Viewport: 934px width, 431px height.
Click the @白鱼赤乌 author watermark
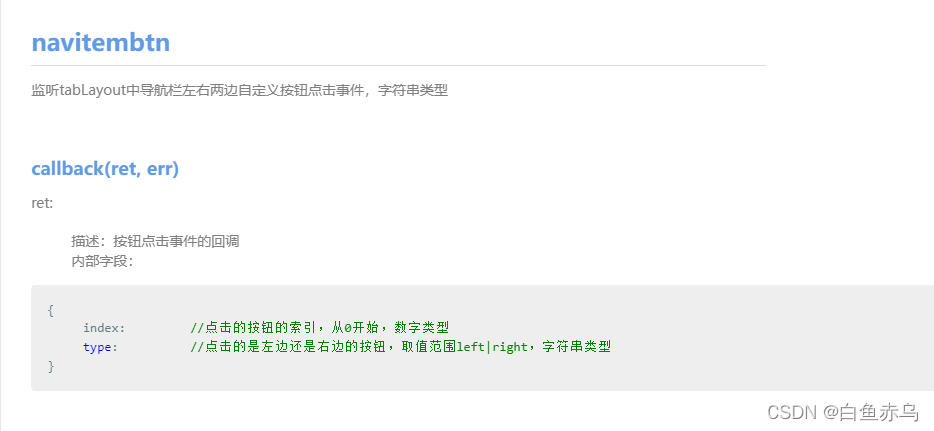(871, 411)
